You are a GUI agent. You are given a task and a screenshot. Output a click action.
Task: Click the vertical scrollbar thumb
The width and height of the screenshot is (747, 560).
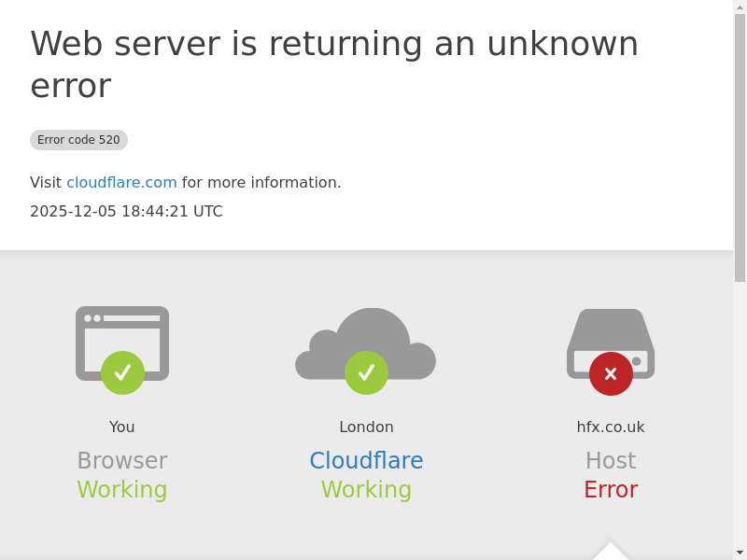point(740,147)
